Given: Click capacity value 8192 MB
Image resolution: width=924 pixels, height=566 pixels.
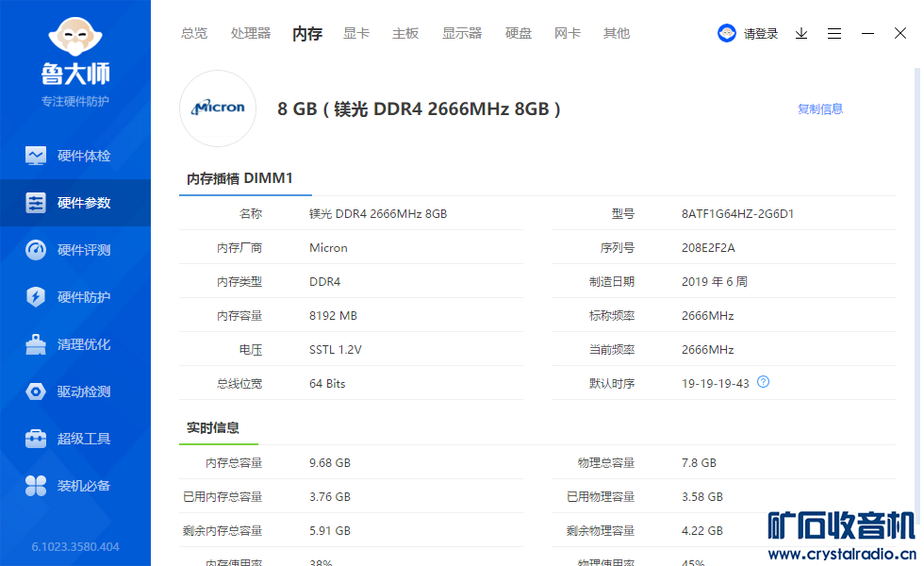Looking at the screenshot, I should click(x=333, y=316).
